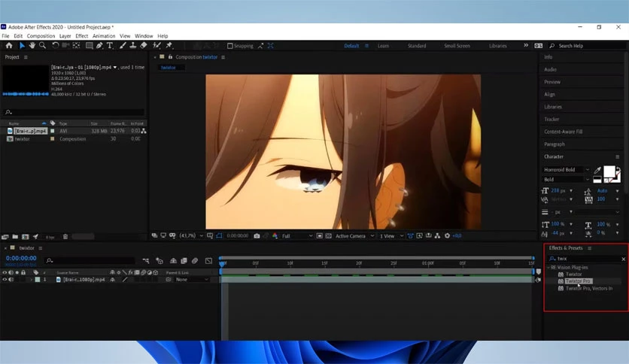Open the Window menu
The image size is (629, 364).
tap(144, 36)
